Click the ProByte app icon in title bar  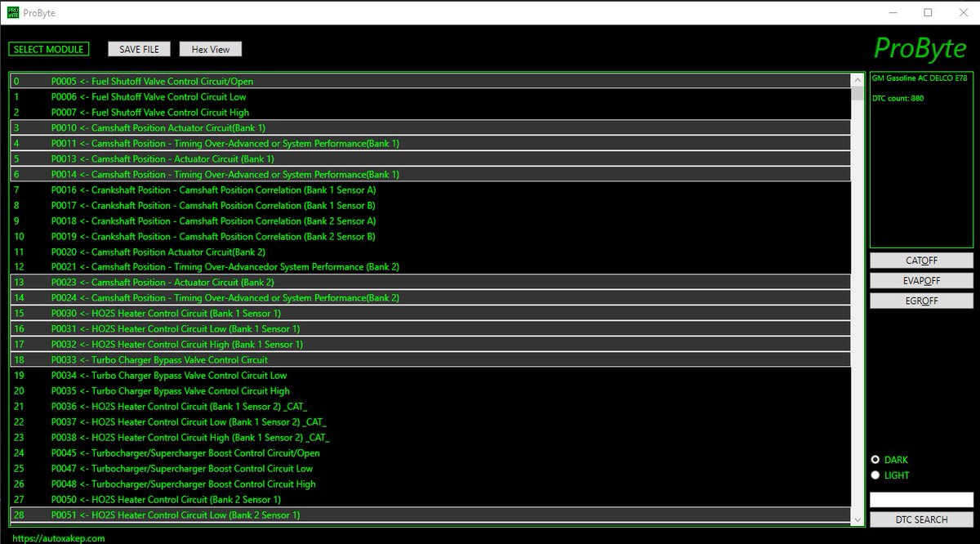12,12
